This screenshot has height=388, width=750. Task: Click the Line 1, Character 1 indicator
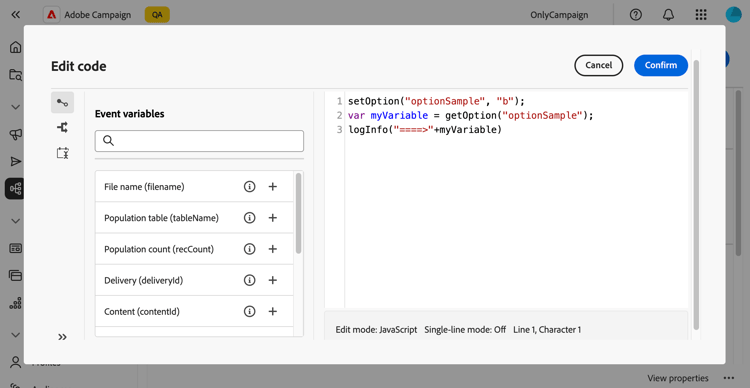click(547, 330)
